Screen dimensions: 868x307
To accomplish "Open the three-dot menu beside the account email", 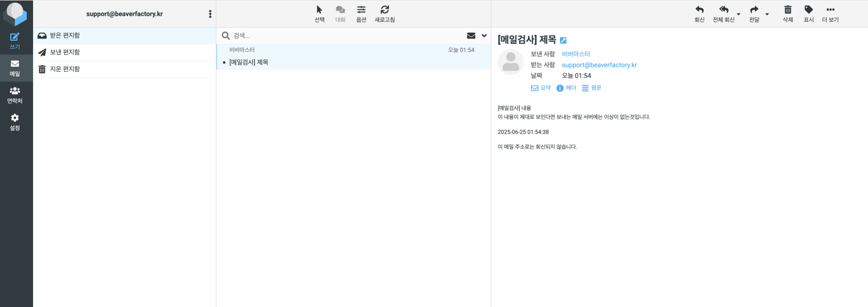I will click(x=210, y=14).
